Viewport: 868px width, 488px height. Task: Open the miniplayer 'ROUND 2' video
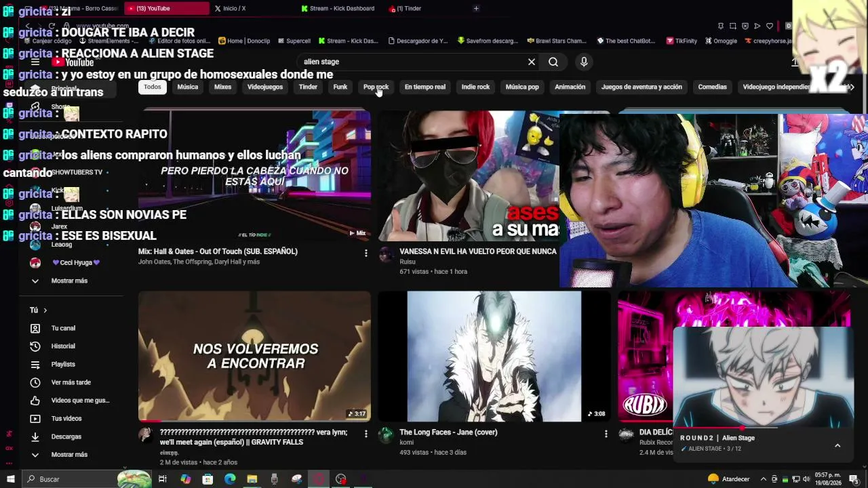coord(763,377)
